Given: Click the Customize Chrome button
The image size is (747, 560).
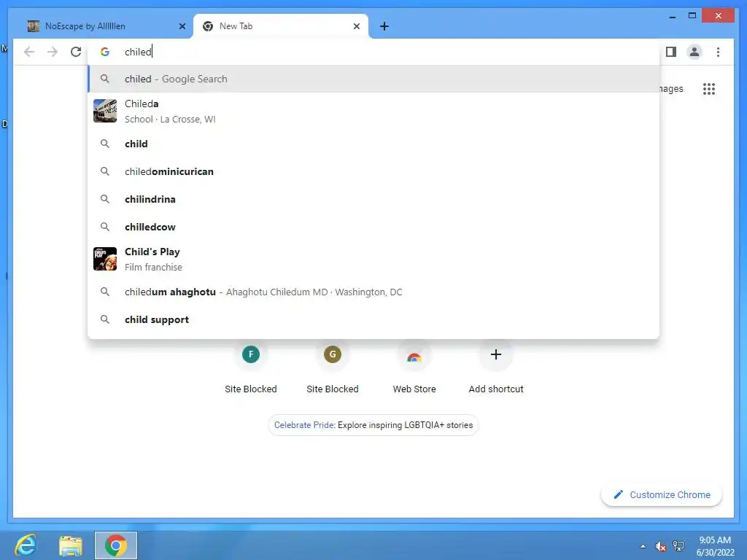Looking at the screenshot, I should coord(662,495).
